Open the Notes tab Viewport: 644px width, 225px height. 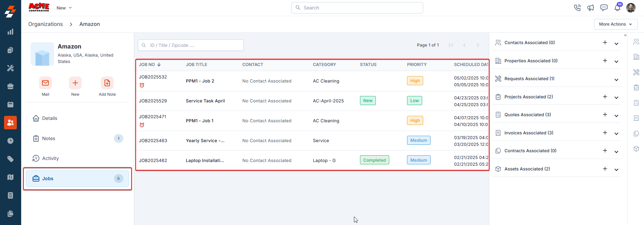click(77, 138)
